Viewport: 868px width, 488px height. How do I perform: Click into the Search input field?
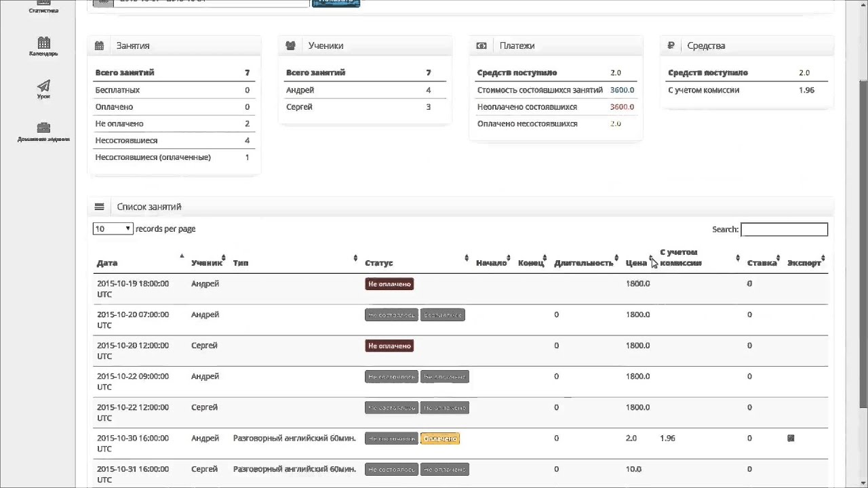pyautogui.click(x=784, y=230)
